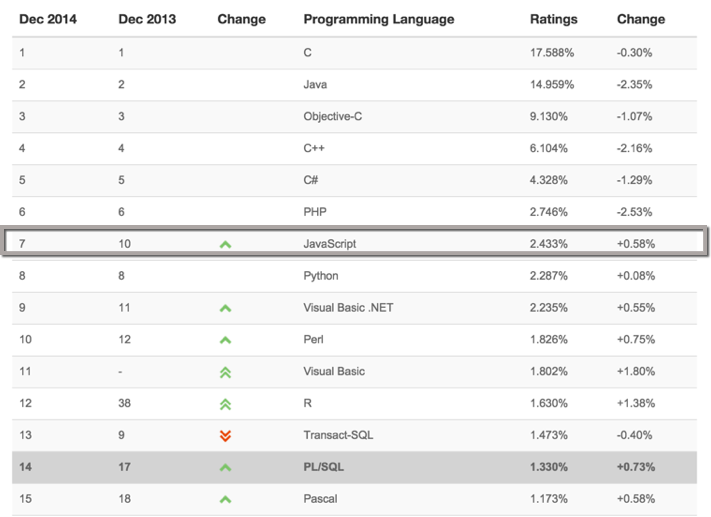Click the Programming Language column header
This screenshot has width=711, height=517.
(379, 20)
